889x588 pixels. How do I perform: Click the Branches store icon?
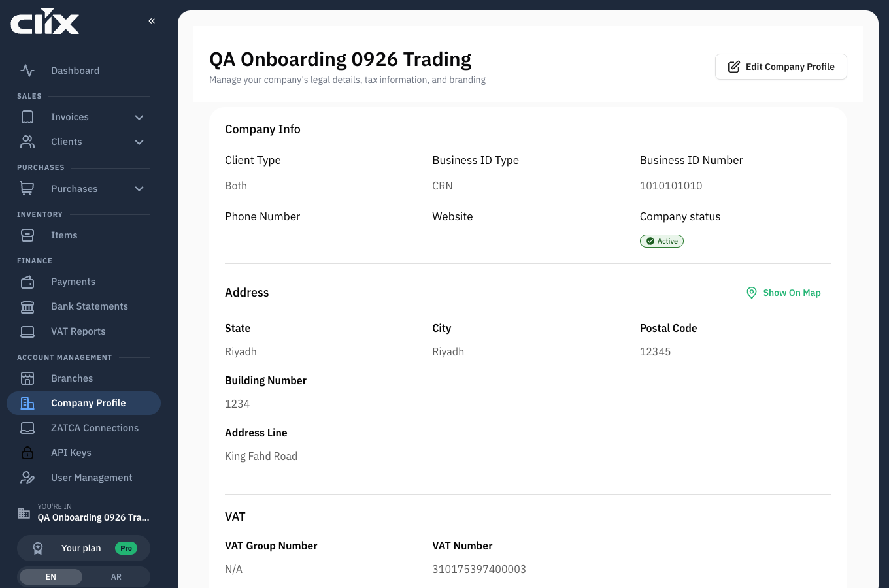click(x=27, y=378)
